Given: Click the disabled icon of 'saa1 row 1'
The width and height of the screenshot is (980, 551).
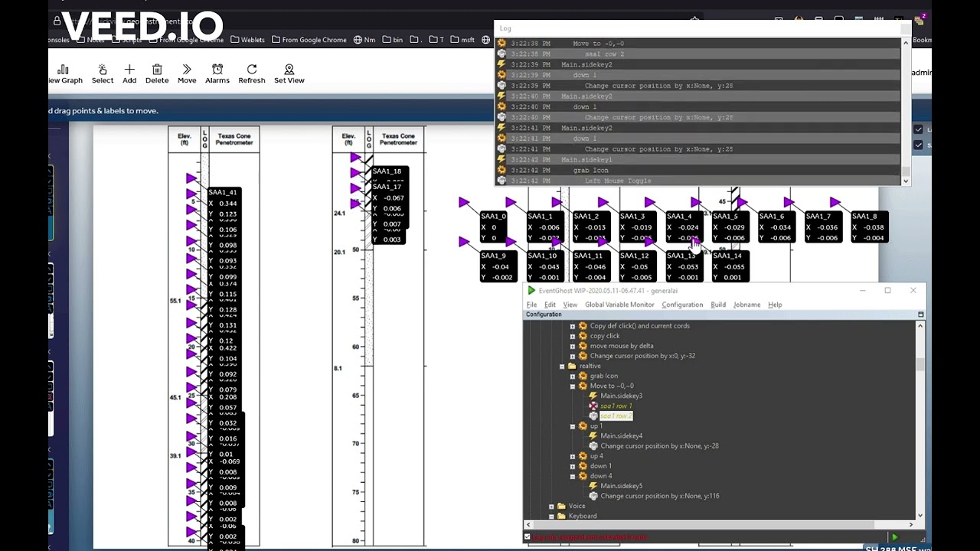Looking at the screenshot, I should tap(593, 406).
